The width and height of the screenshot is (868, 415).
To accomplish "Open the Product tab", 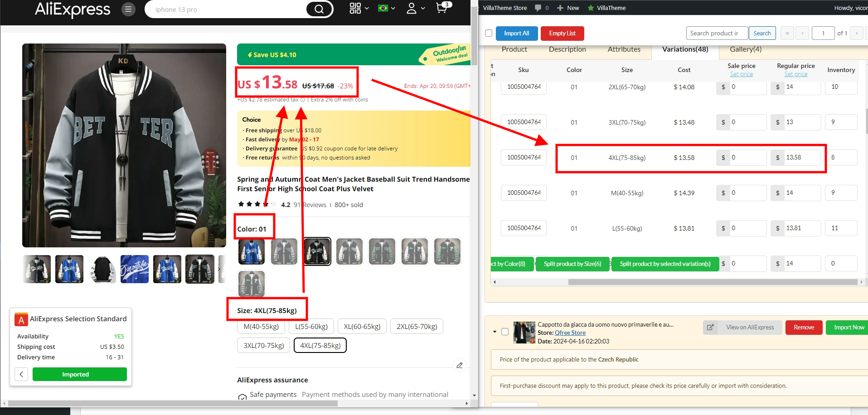I will pos(514,49).
